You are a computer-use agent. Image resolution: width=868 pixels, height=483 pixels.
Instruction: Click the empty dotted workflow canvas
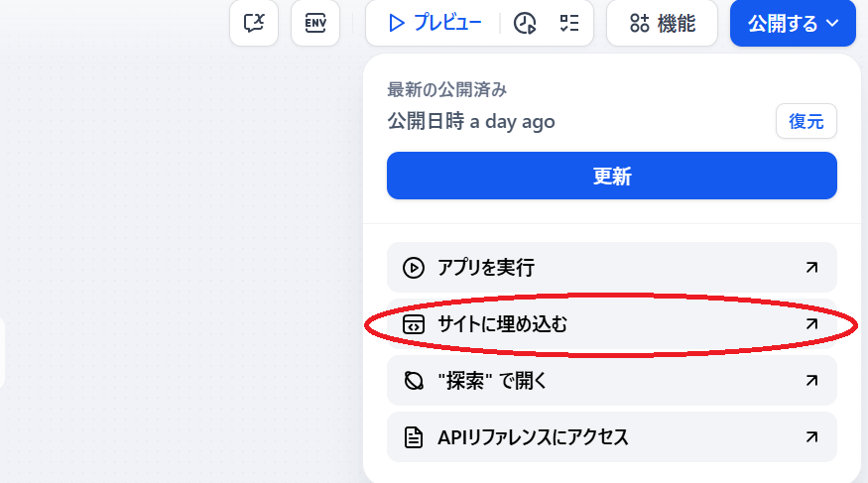178,249
